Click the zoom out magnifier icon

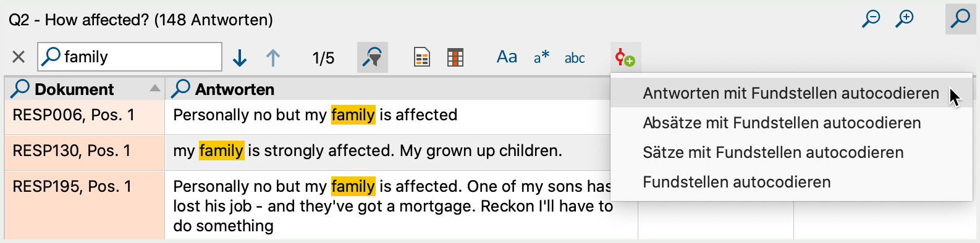871,19
